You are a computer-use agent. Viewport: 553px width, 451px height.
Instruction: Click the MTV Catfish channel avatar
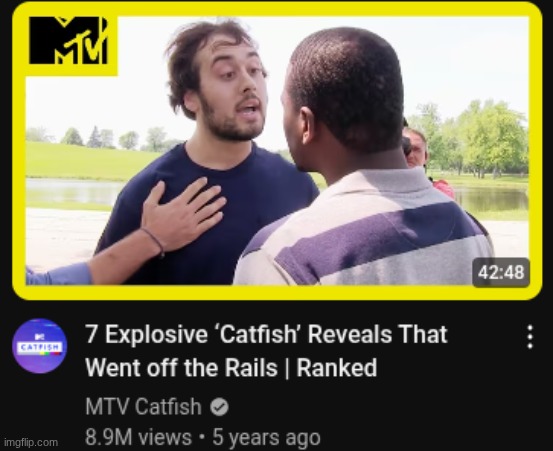coord(39,346)
